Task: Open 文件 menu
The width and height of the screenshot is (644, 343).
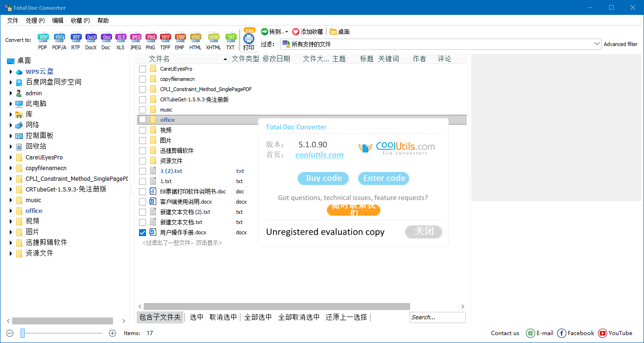Action: pos(13,20)
